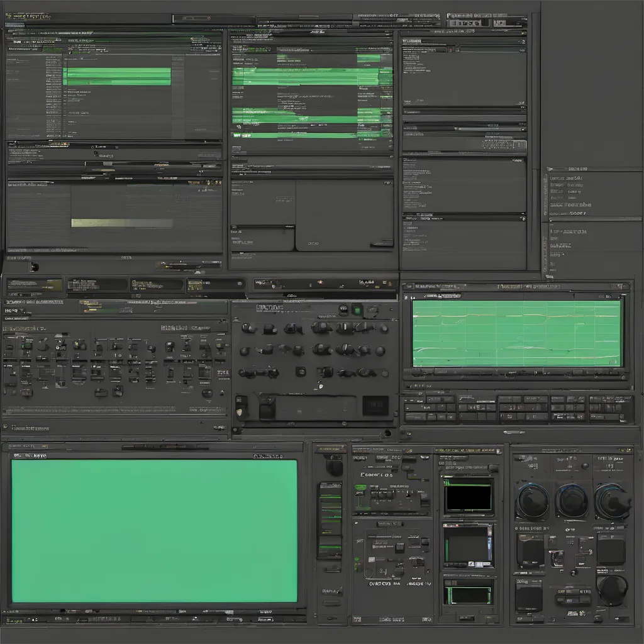Click the vertical green level meter
Image resolution: width=644 pixels, height=644 pixels.
330,519
